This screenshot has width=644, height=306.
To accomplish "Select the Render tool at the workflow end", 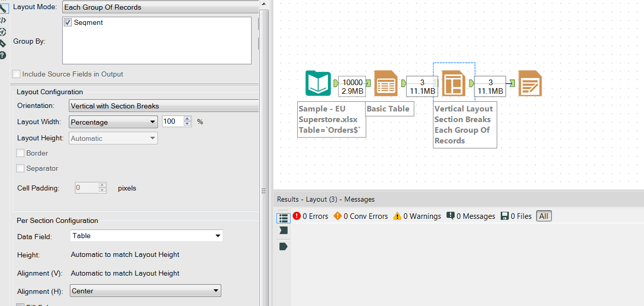I will click(x=530, y=83).
